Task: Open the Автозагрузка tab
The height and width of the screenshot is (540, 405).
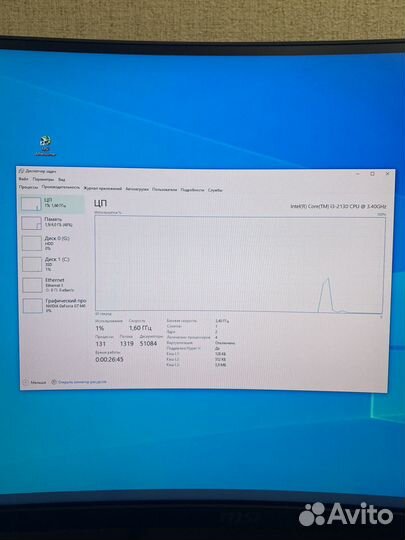Action: coord(137,189)
